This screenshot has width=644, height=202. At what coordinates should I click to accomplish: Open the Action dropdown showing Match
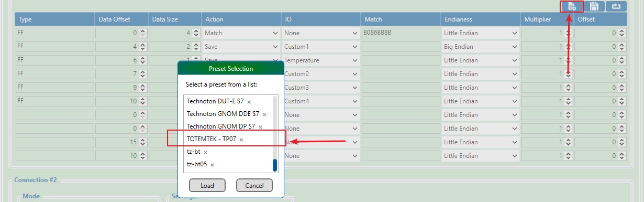pyautogui.click(x=241, y=33)
